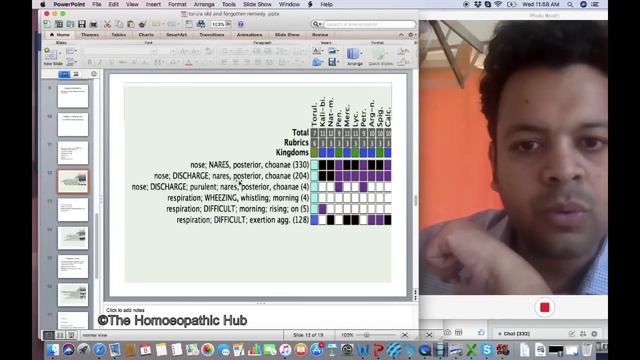Open PowerPoint Help purple question icon

click(x=241, y=24)
